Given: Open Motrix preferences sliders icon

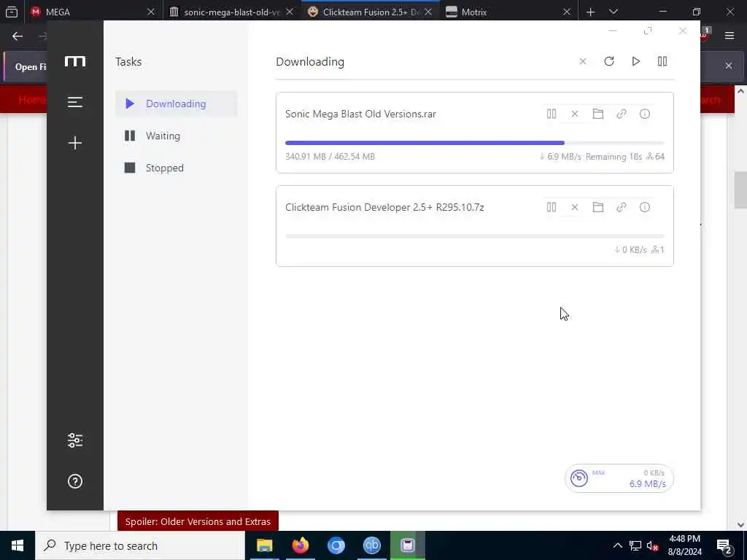Looking at the screenshot, I should tap(75, 440).
